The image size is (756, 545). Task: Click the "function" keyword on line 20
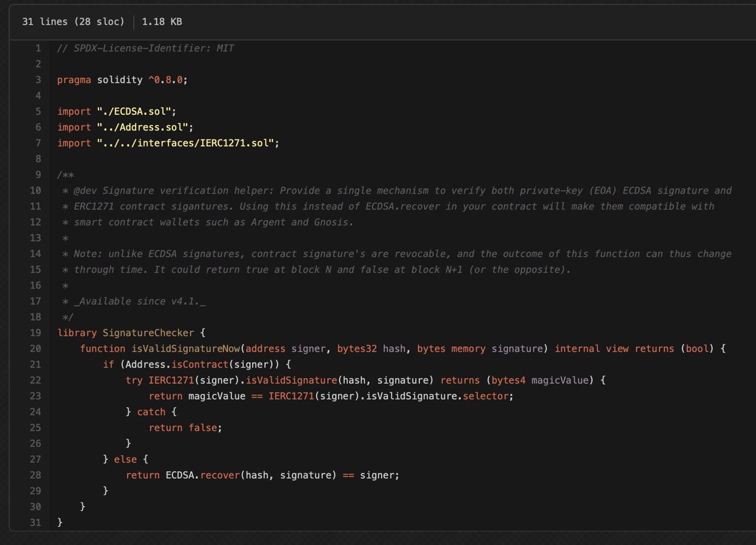tap(103, 349)
